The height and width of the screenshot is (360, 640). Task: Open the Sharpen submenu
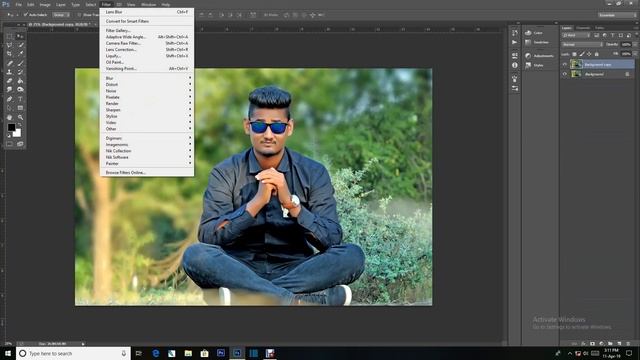pyautogui.click(x=147, y=110)
